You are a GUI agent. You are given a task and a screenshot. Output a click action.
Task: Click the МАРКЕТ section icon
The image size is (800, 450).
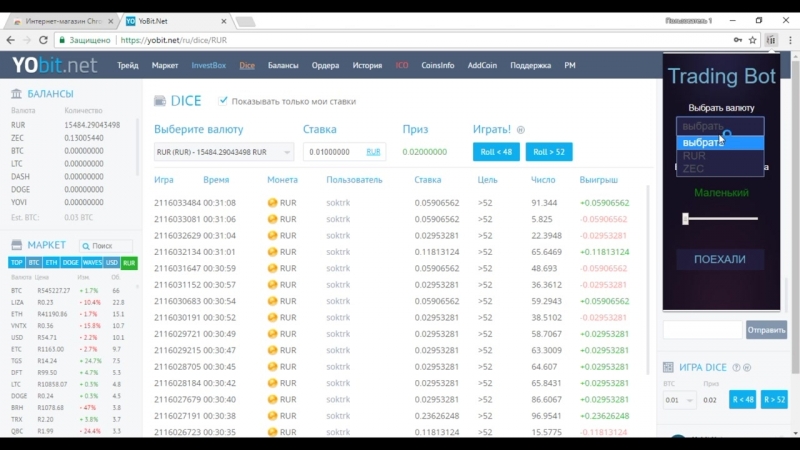pos(16,245)
